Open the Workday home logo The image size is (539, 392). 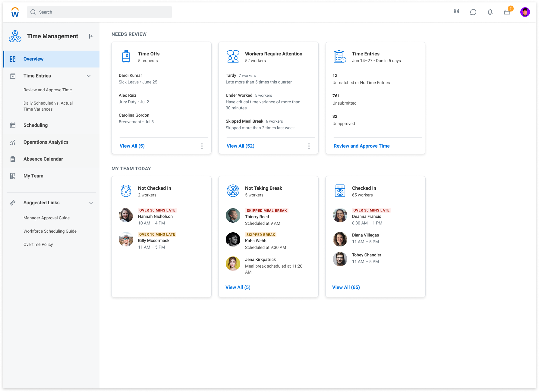pos(15,12)
